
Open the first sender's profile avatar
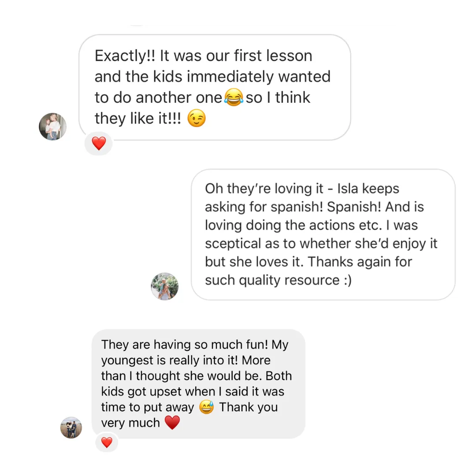tap(52, 126)
